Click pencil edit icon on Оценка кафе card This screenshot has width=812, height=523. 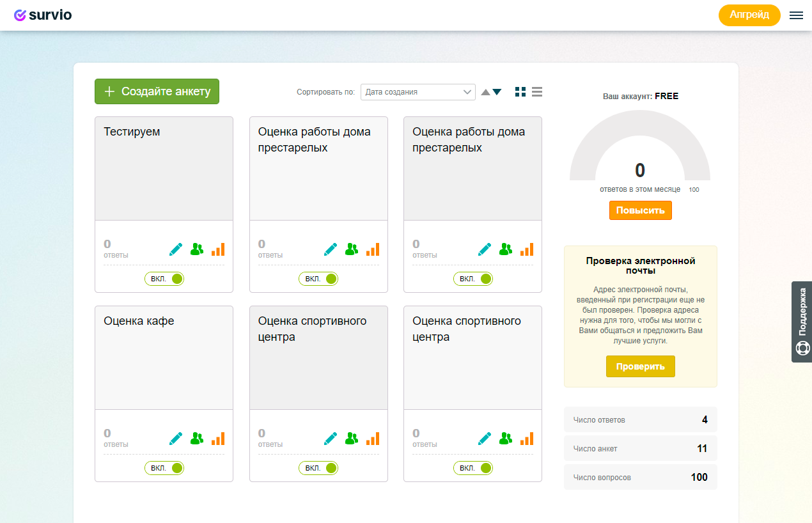pyautogui.click(x=176, y=439)
